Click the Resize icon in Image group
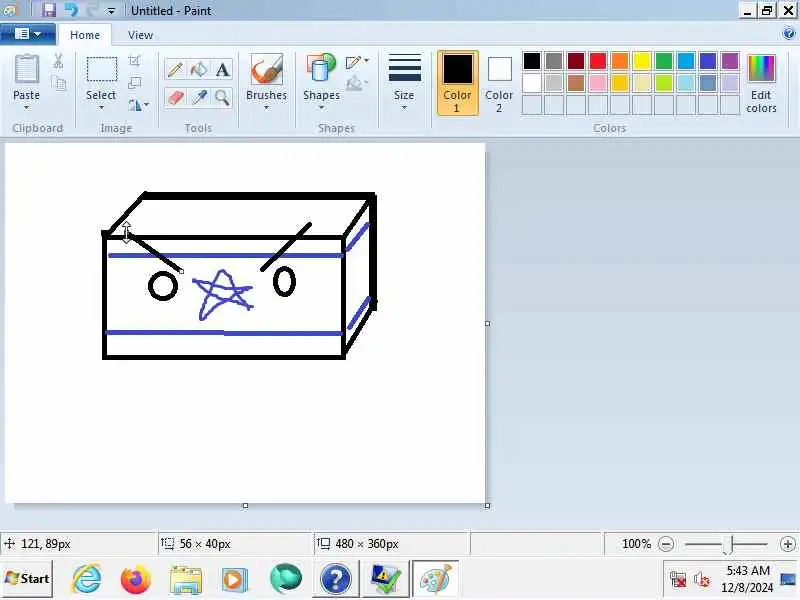The image size is (800, 600). click(x=134, y=83)
